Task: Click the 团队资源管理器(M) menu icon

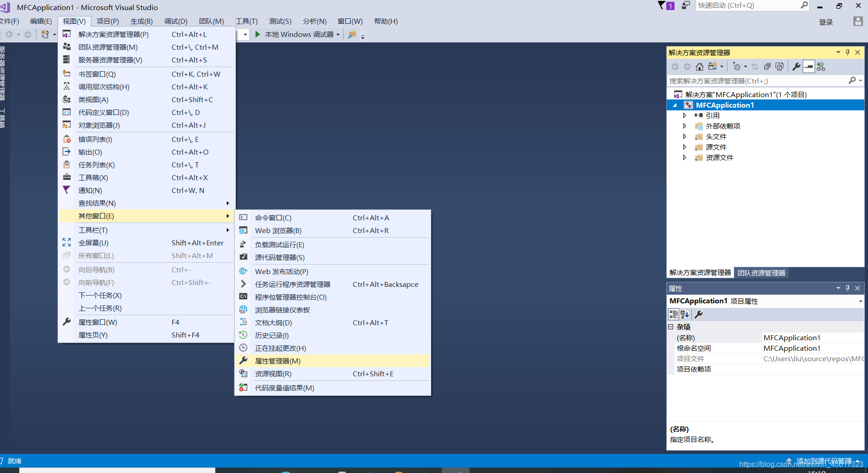Action: click(67, 47)
